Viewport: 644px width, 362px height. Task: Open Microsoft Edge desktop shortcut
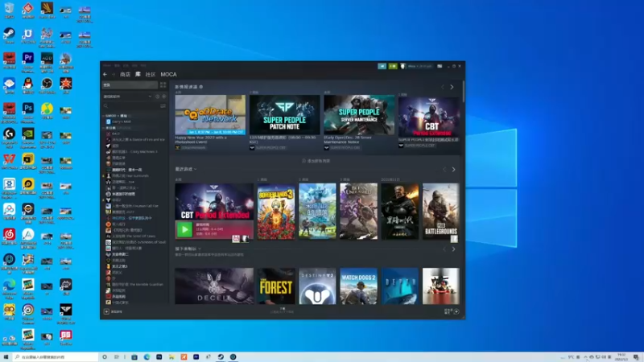9,286
